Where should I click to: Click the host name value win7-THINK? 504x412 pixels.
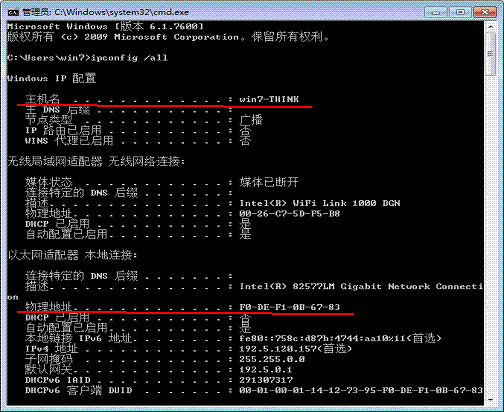point(269,99)
